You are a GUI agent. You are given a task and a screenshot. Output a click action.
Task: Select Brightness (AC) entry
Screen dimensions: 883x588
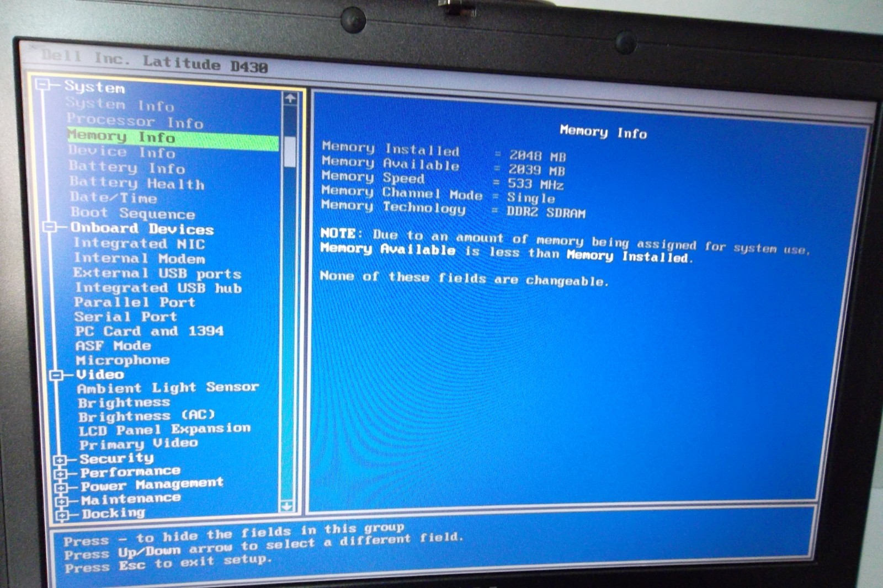(x=146, y=415)
